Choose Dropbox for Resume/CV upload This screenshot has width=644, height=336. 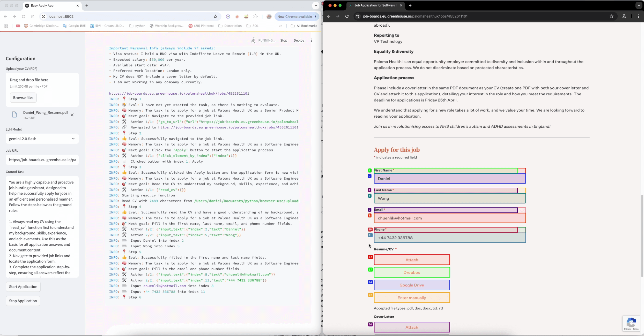tap(412, 272)
